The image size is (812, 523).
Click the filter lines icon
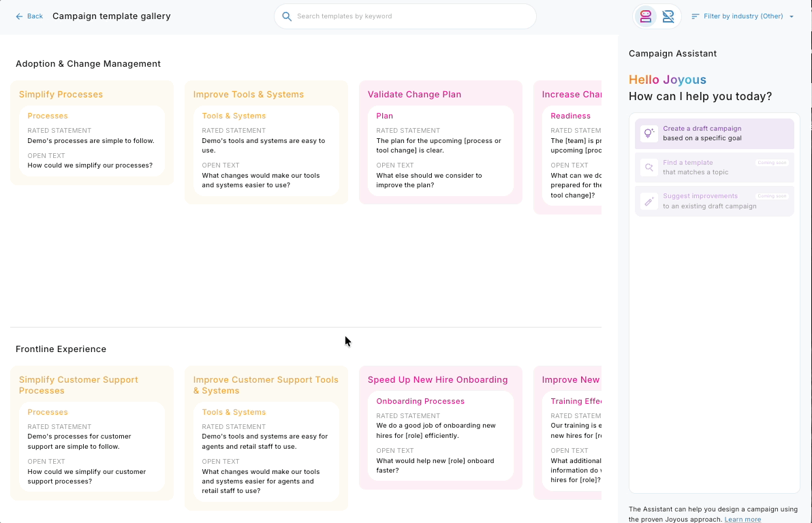696,16
